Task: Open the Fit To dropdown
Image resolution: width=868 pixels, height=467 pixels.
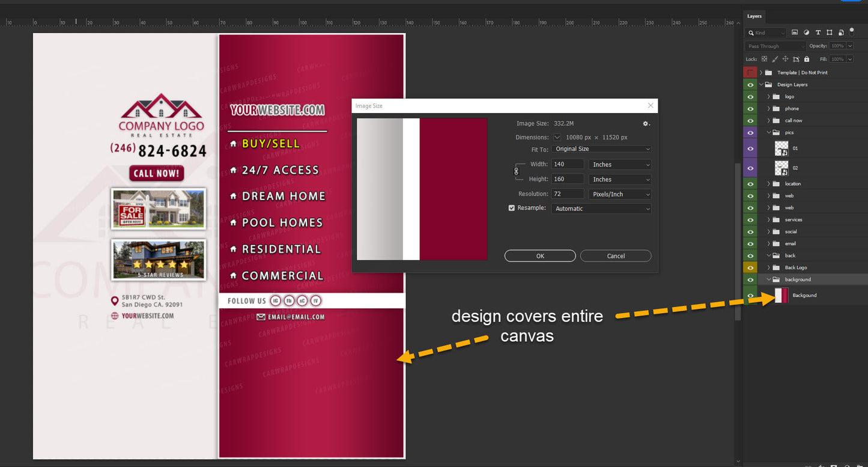Action: tap(601, 149)
